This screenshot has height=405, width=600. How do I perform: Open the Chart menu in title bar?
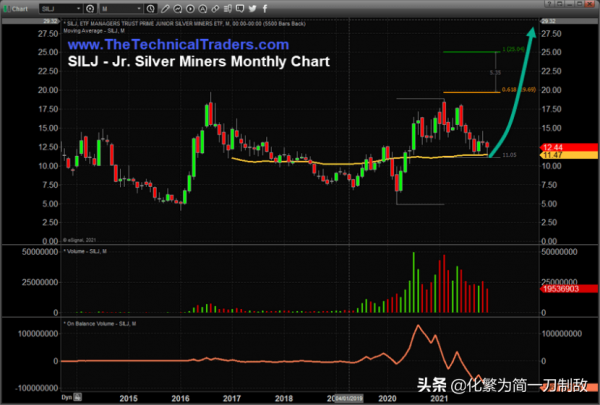pos(20,7)
